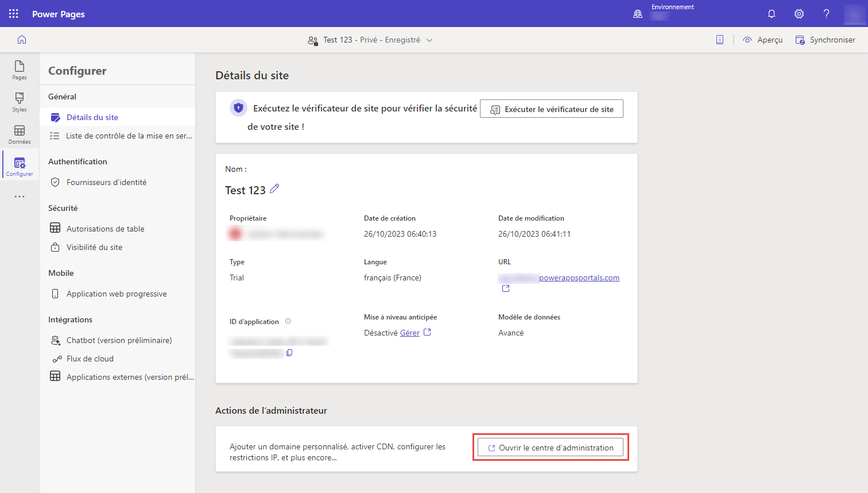Click the info panel icon beside Aperçu
Viewport: 868px width, 493px height.
720,40
